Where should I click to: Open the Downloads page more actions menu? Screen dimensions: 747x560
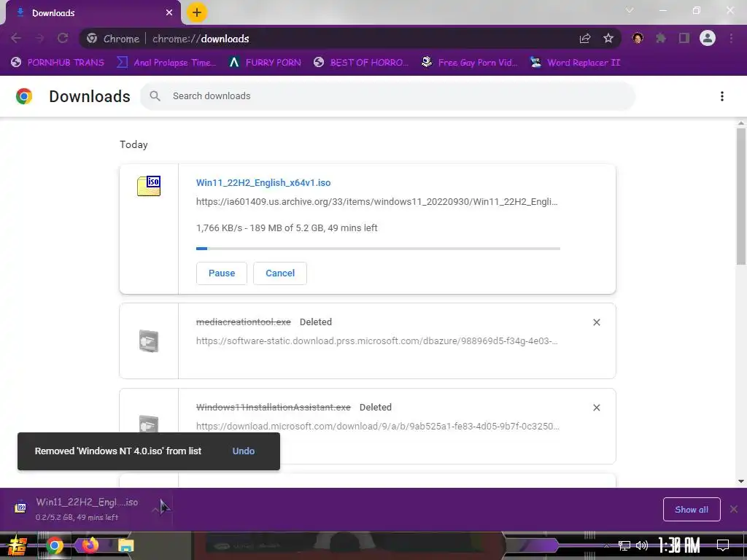722,96
